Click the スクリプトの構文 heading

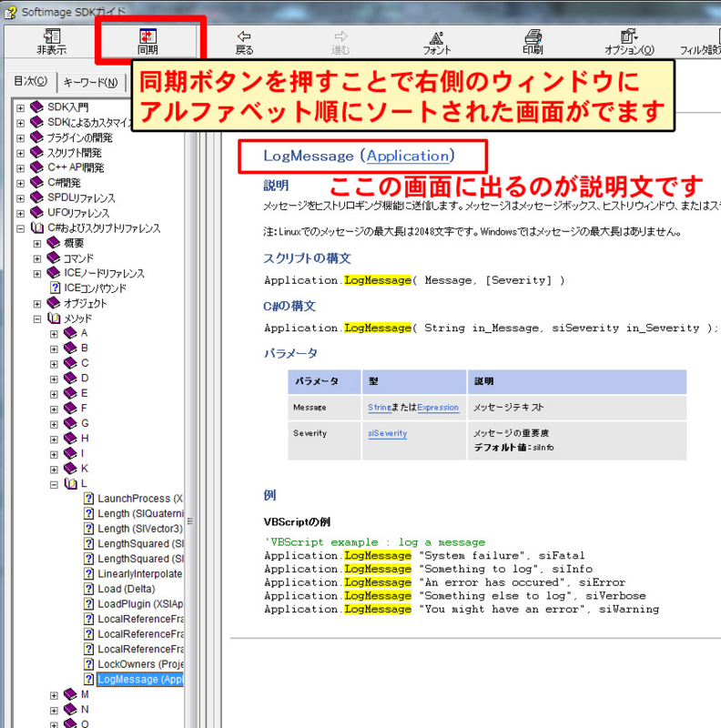coord(307,258)
